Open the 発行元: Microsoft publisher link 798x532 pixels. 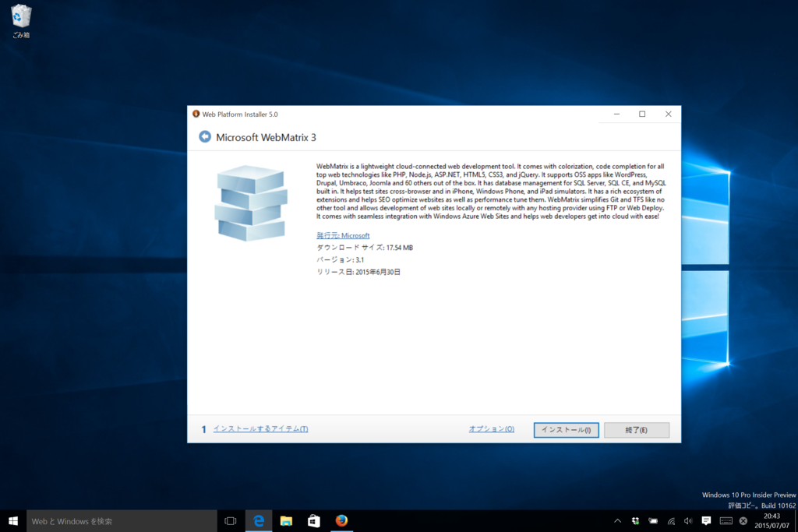[343, 235]
